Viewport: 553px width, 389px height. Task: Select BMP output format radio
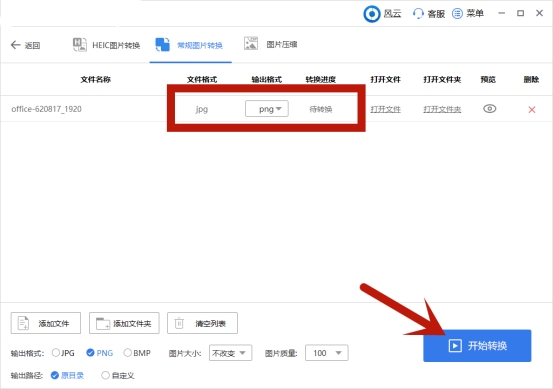click(128, 353)
